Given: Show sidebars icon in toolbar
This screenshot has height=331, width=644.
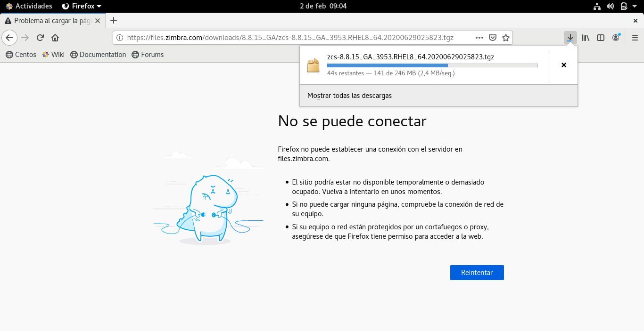Looking at the screenshot, I should (x=601, y=38).
